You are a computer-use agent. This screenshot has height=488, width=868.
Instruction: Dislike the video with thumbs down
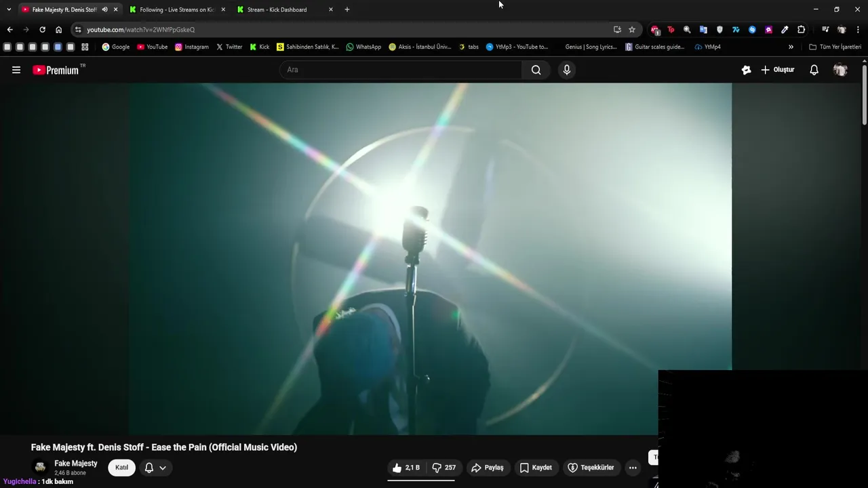(x=444, y=468)
